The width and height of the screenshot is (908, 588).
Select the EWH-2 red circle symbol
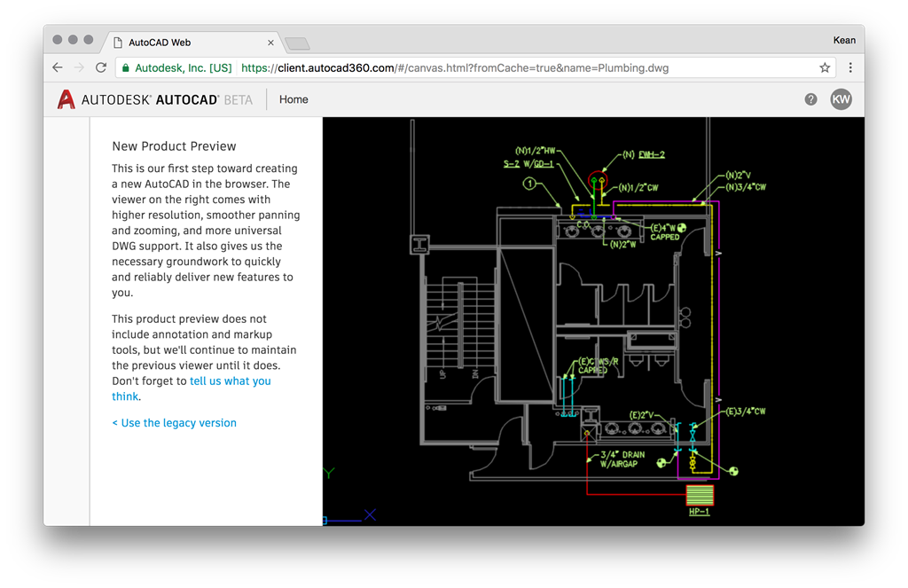(x=599, y=181)
